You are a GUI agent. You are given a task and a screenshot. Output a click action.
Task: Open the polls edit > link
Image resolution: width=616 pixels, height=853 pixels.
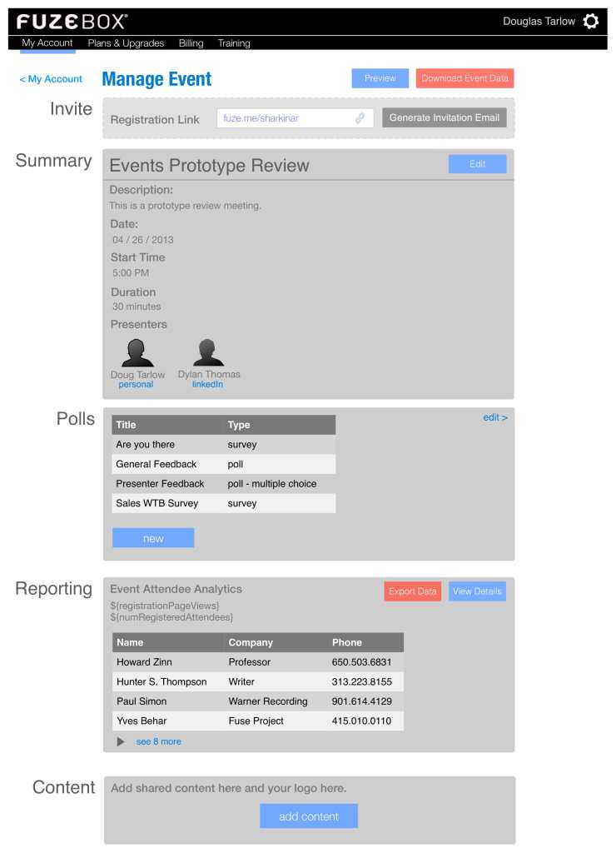[494, 417]
